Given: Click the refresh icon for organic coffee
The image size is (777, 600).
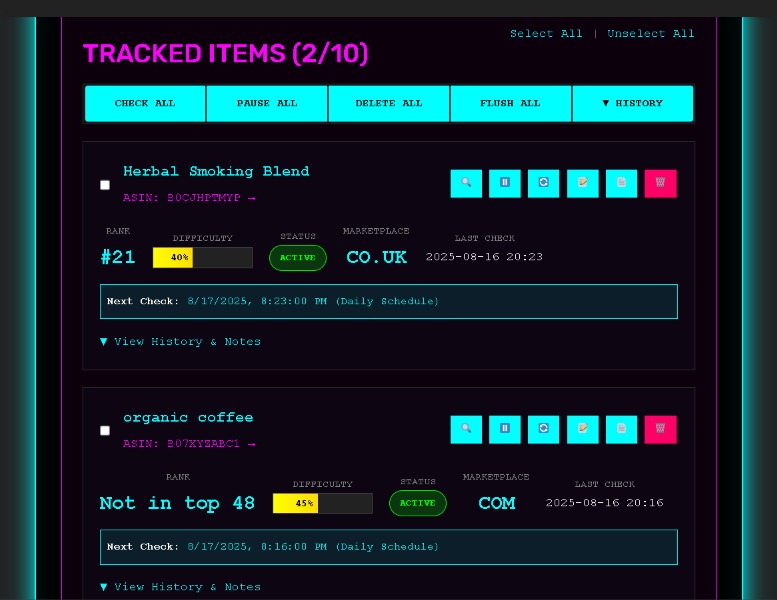Looking at the screenshot, I should point(543,429).
